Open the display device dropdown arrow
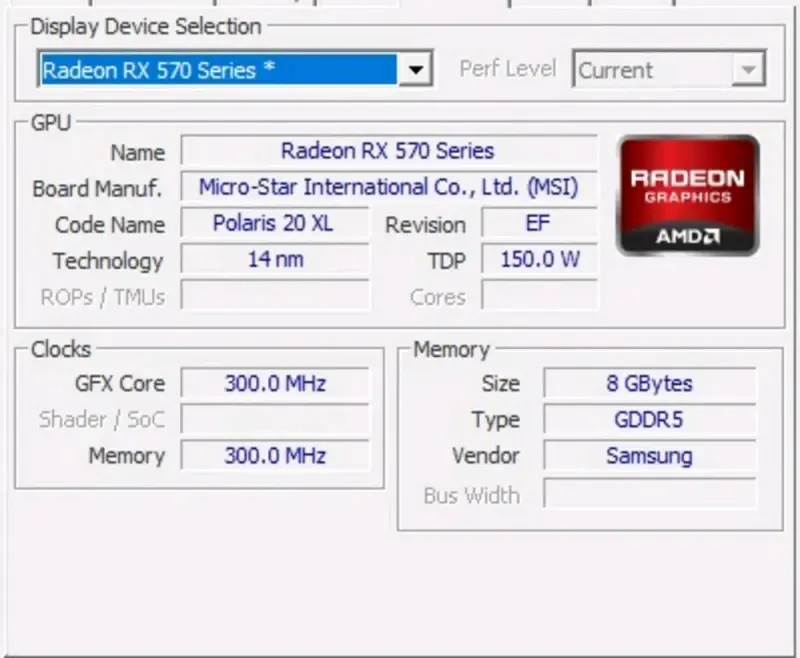Image resolution: width=800 pixels, height=658 pixels. 416,69
